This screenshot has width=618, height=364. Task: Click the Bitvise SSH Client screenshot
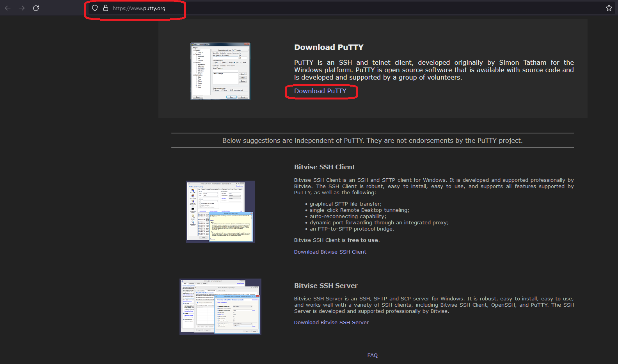tap(220, 211)
